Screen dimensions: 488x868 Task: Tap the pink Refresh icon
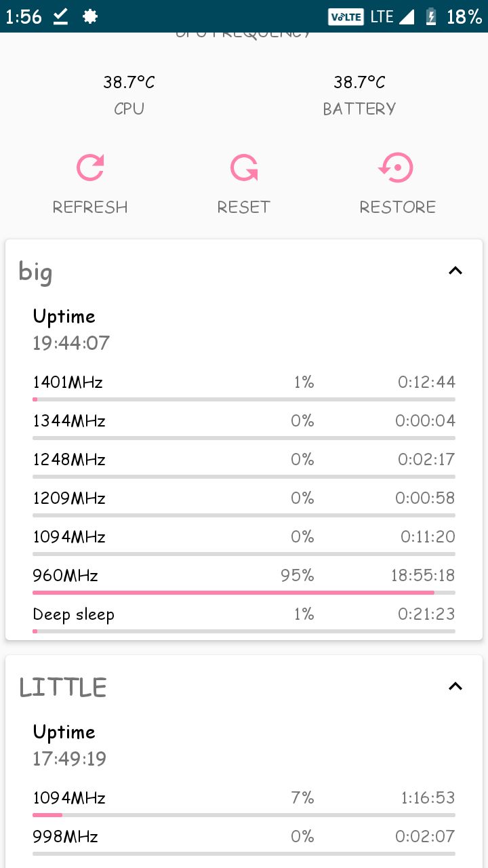90,167
